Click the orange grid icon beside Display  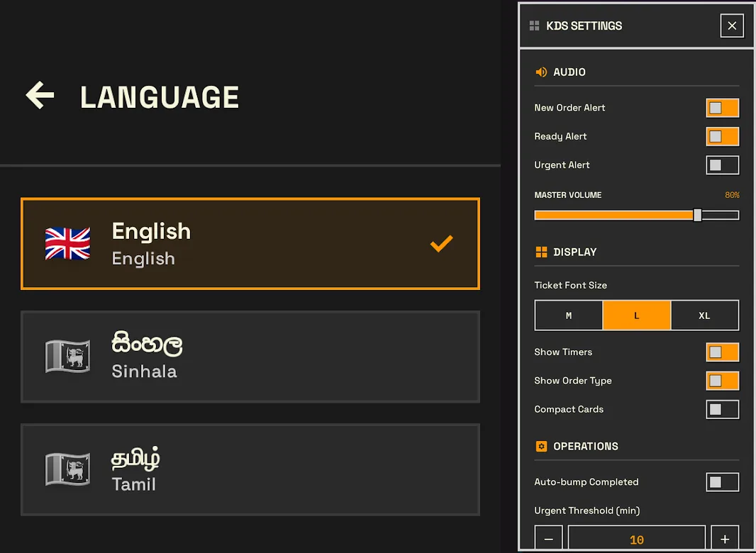click(541, 252)
